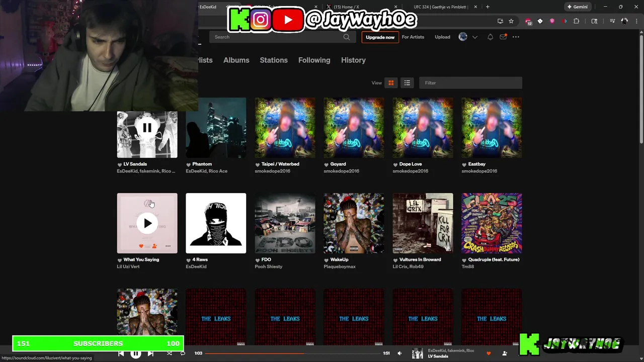Open FDO album artwork
The image size is (644, 362).
coord(285,223)
